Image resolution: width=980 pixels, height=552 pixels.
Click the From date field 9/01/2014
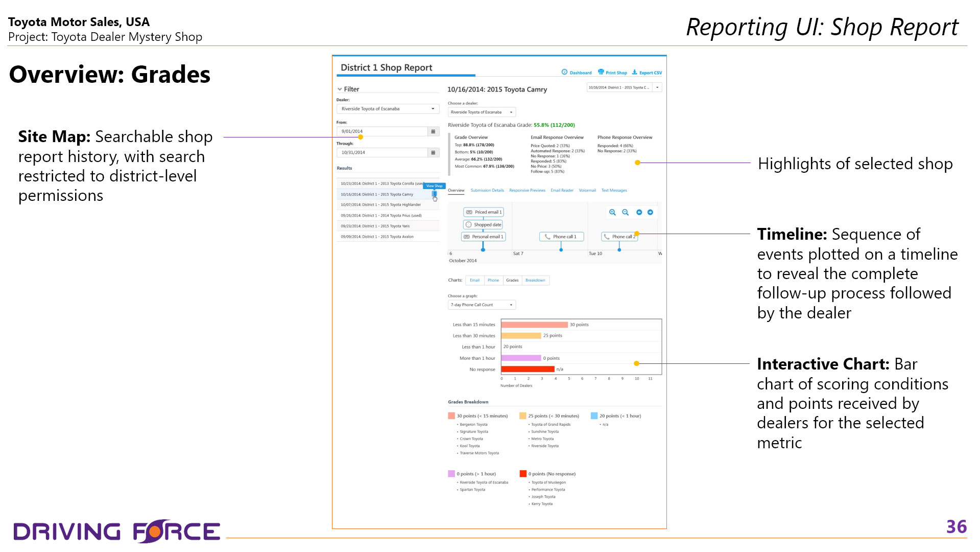(382, 131)
